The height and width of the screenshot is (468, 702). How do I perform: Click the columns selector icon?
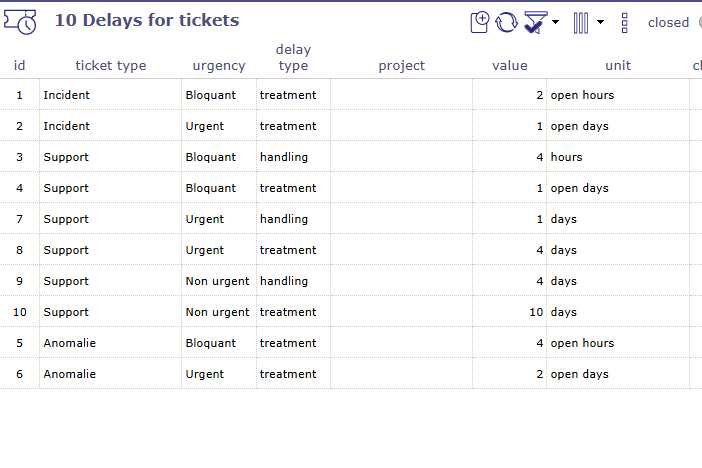[581, 22]
